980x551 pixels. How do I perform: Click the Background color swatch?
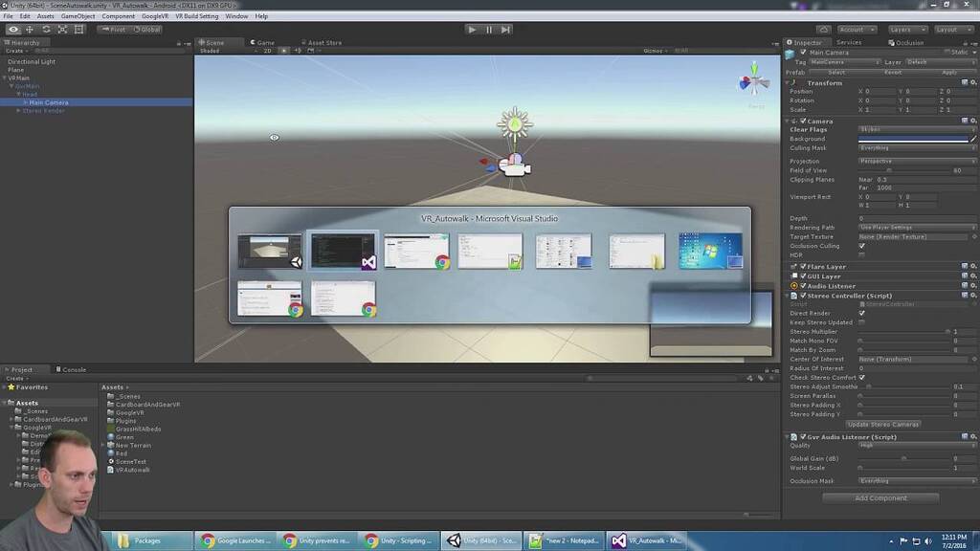point(914,139)
